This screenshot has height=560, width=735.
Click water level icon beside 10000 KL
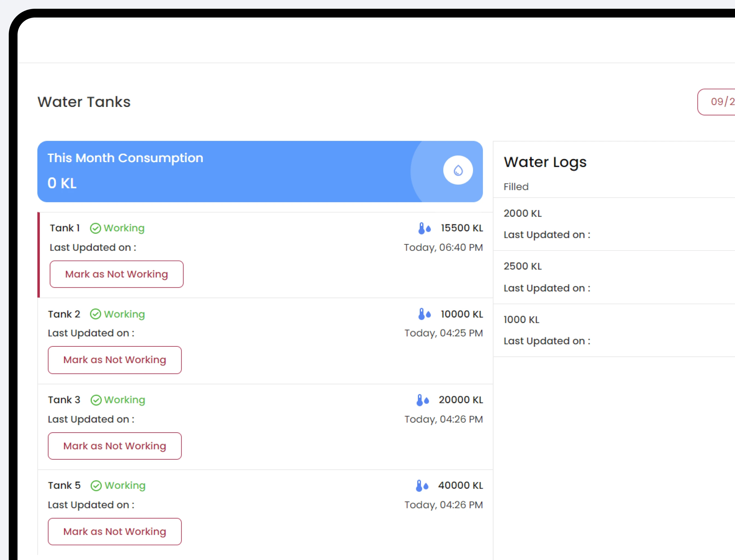click(x=424, y=314)
